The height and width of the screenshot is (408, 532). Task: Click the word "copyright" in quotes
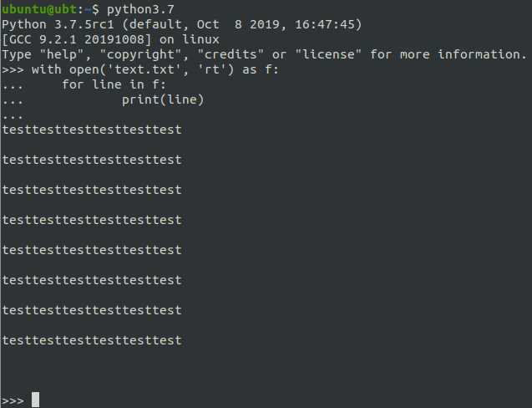pos(141,54)
